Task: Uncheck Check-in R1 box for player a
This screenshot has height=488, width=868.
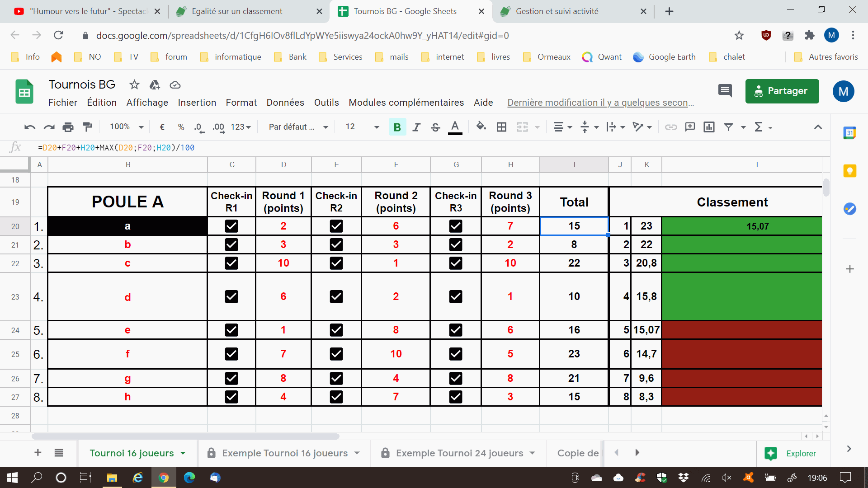Action: click(x=231, y=226)
